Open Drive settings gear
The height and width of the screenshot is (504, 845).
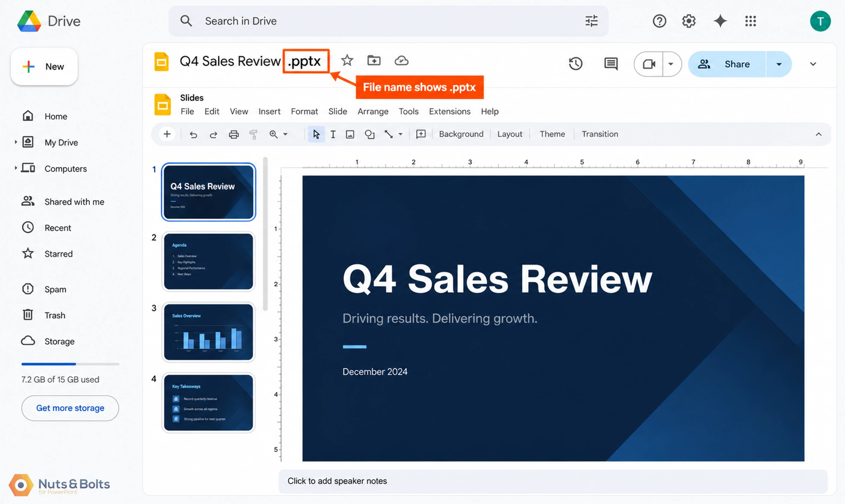click(x=689, y=21)
